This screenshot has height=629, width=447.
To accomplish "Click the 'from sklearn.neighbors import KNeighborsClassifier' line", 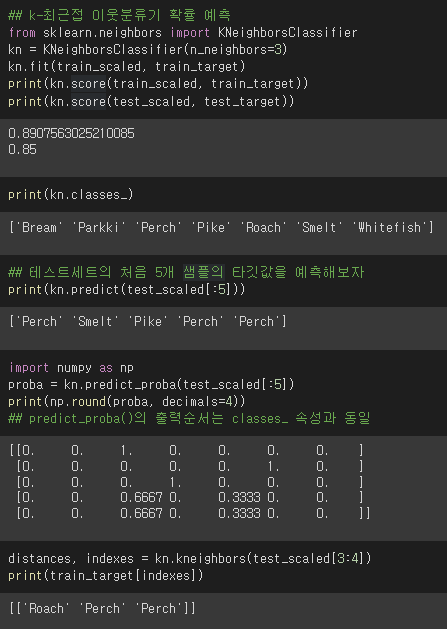I will click(x=183, y=32).
